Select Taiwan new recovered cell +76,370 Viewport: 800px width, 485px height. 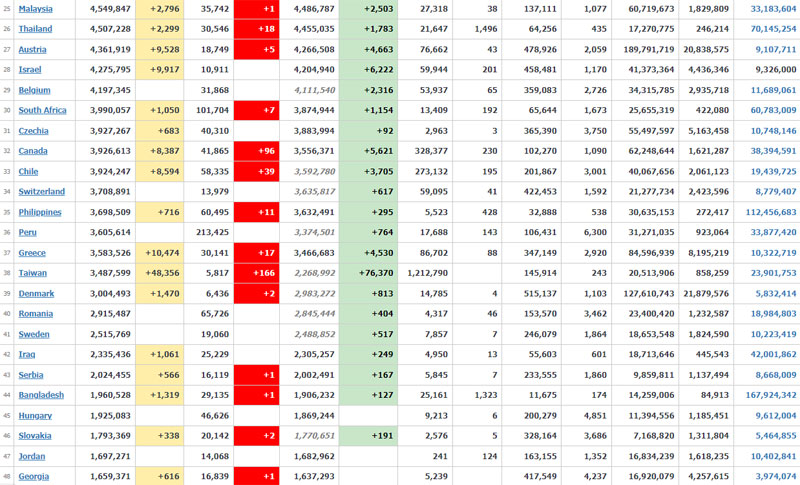(x=368, y=273)
